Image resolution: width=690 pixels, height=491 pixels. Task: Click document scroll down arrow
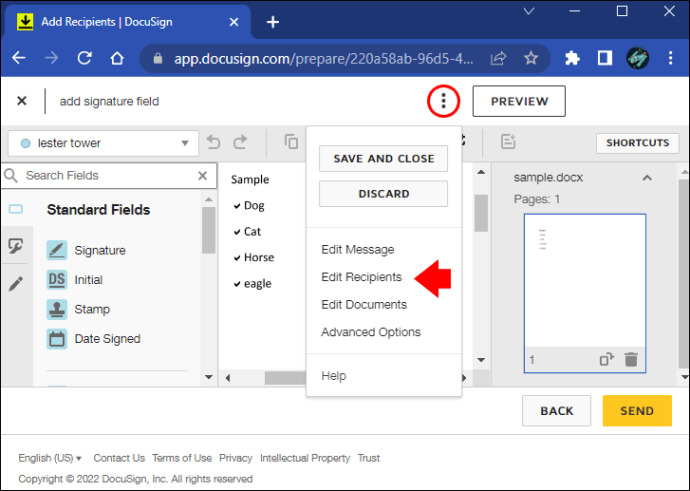(x=481, y=360)
